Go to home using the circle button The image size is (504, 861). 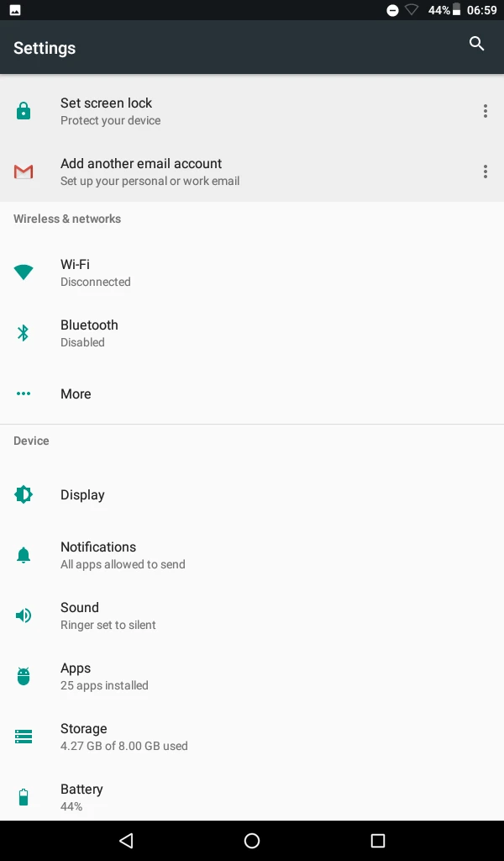(x=252, y=841)
